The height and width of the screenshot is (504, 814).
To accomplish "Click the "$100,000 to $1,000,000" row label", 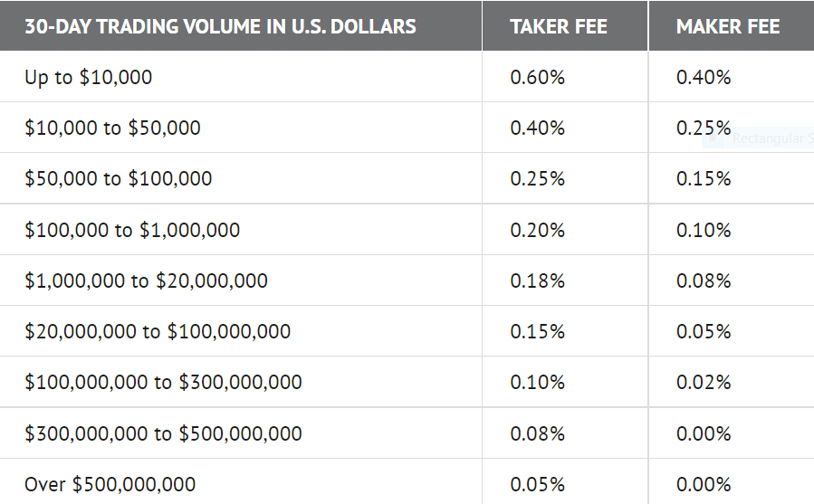I will tap(132, 231).
